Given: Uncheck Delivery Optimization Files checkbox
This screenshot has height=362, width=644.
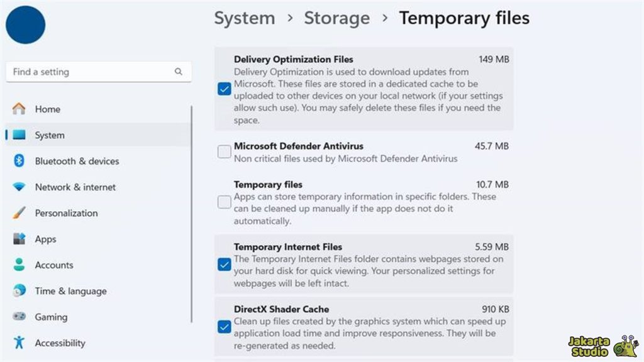Looking at the screenshot, I should (225, 89).
